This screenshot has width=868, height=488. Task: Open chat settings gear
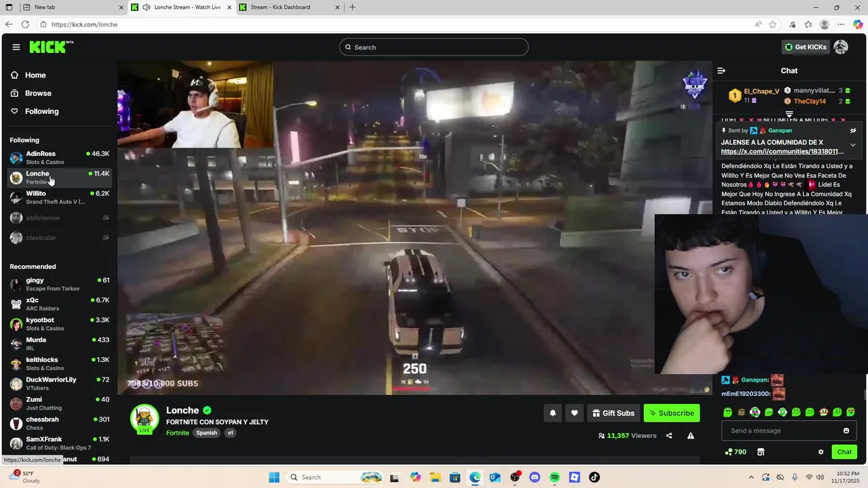point(821,452)
